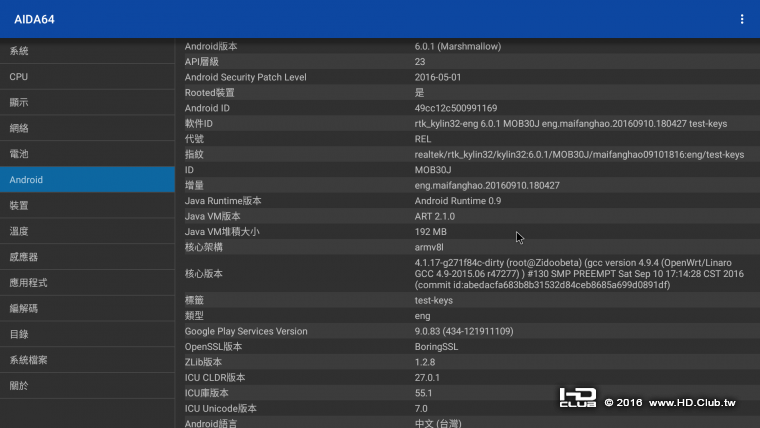The image size is (760, 428).
Task: Select the Android Security Patch Level label
Action: (x=245, y=77)
